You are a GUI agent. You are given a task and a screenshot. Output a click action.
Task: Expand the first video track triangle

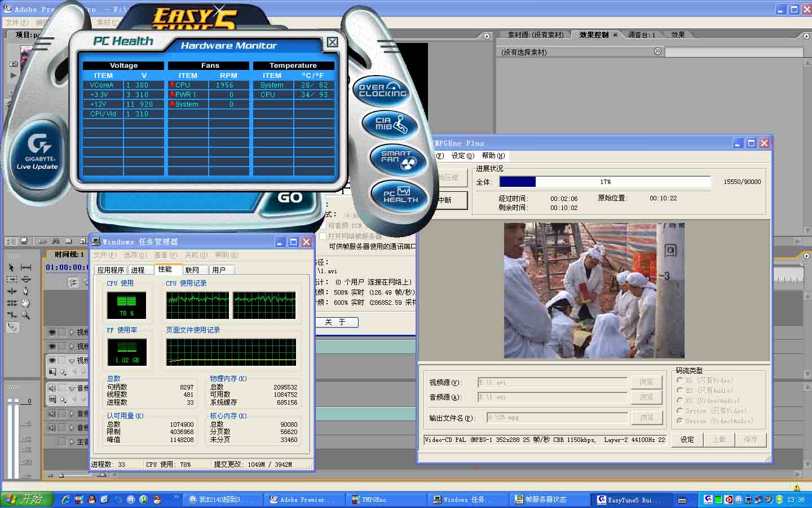click(x=72, y=332)
